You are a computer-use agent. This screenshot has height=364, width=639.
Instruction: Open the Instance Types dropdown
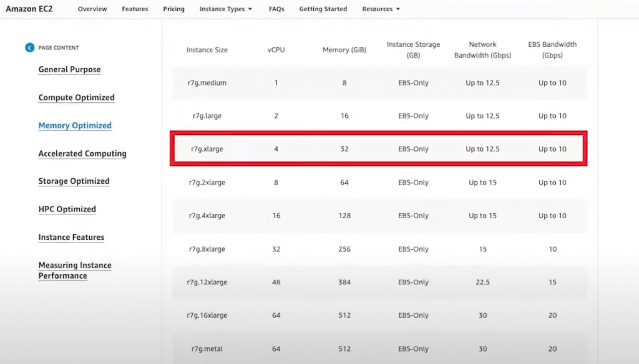point(225,9)
